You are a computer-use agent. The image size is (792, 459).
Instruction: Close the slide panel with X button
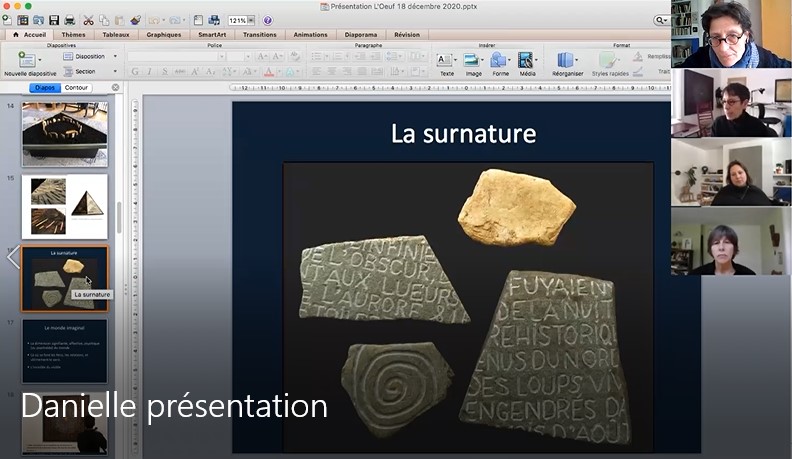115,88
